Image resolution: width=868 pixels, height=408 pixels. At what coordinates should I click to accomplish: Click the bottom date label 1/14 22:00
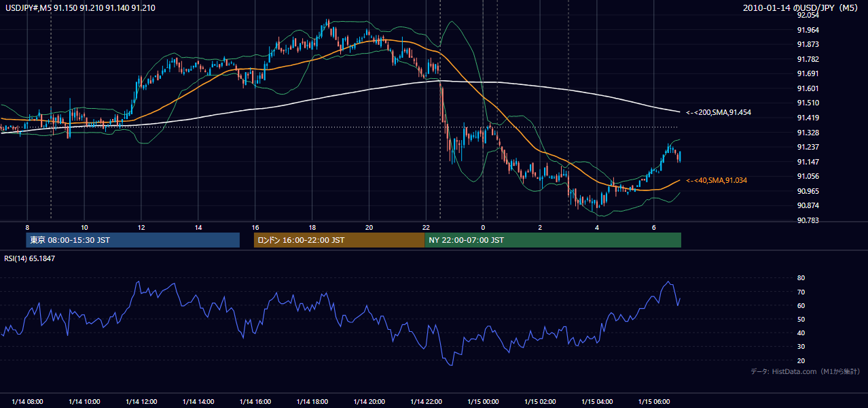tap(426, 402)
